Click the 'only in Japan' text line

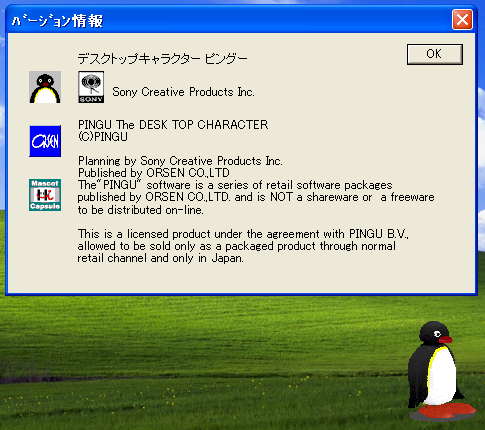pyautogui.click(x=161, y=258)
